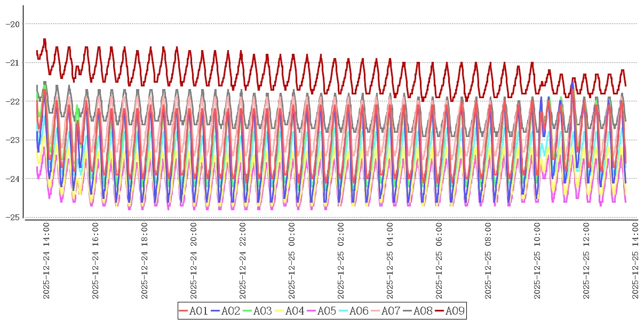Click the pink A07 legend line swatch
644x320 pixels.
pyautogui.click(x=375, y=311)
